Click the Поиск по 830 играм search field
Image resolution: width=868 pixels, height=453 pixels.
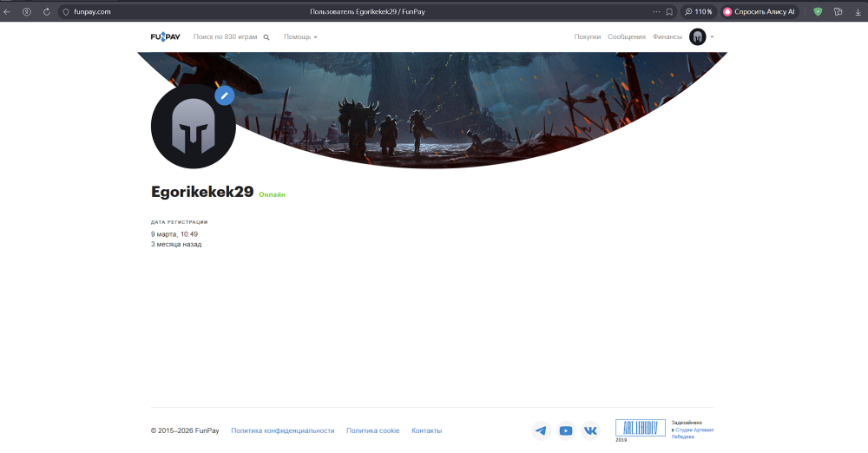tap(226, 36)
